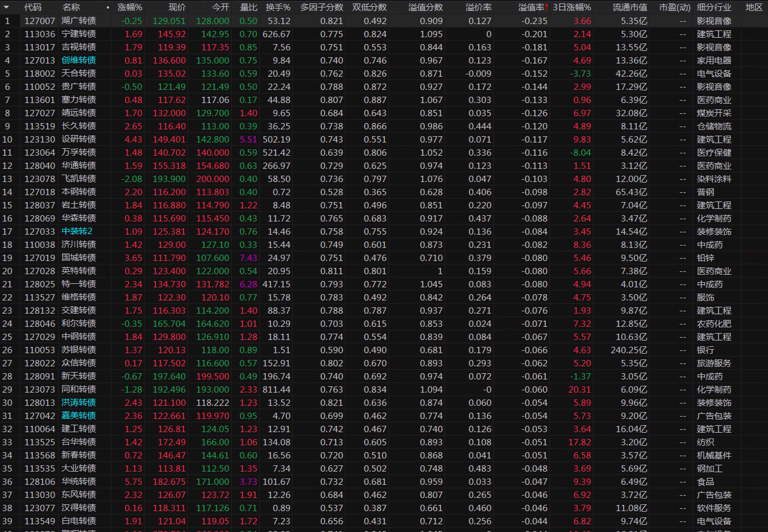Viewport: 768px width, 532px height.
Task: Select row 贵广转债
Action: [x=384, y=87]
